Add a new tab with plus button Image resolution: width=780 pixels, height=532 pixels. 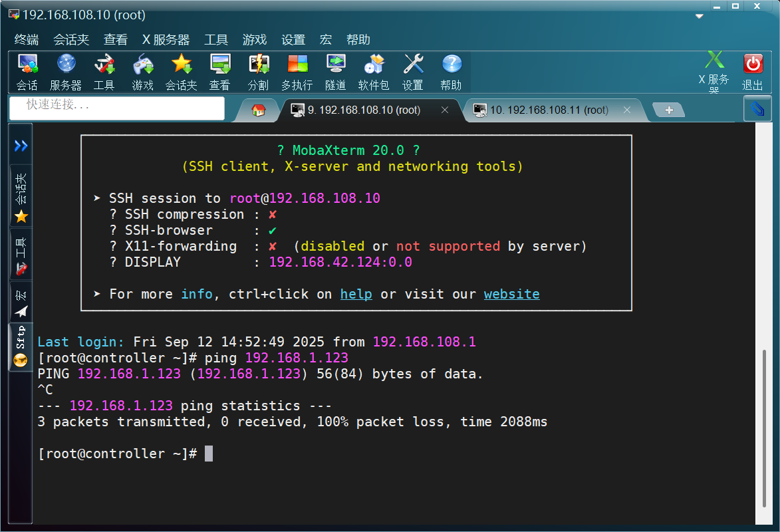point(669,110)
